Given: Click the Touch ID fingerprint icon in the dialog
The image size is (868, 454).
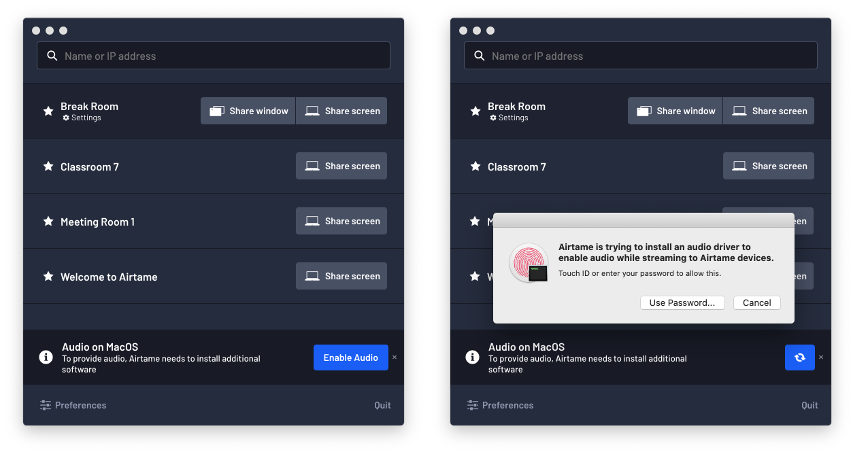Looking at the screenshot, I should pos(529,263).
